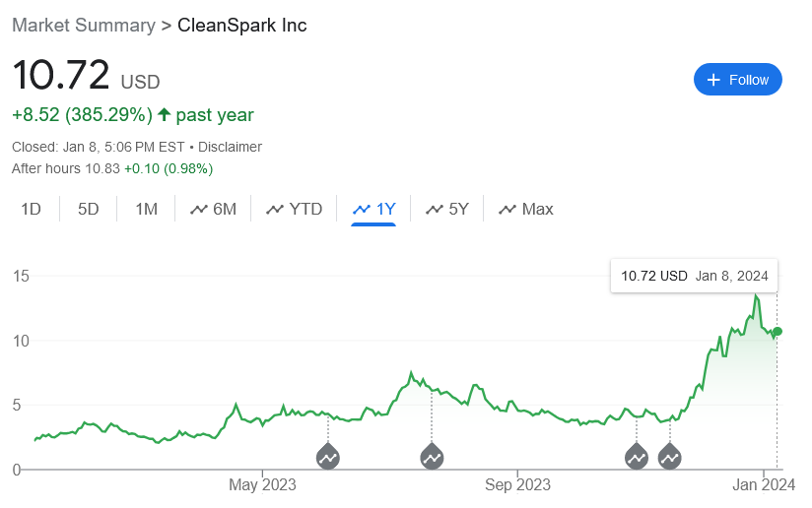Screen dimensions: 812x508
Task: Follow the CleanSpark Inc stock
Action: (738, 79)
